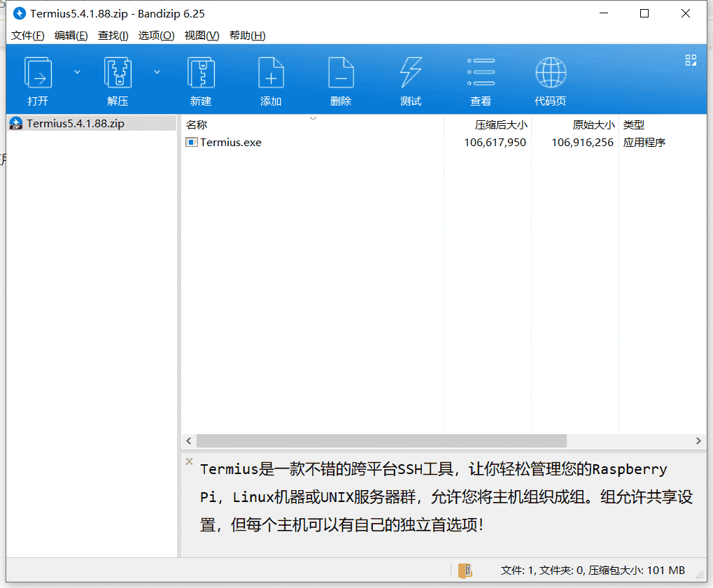Open the 编辑(E) menu
The width and height of the screenshot is (713, 588).
[x=71, y=36]
